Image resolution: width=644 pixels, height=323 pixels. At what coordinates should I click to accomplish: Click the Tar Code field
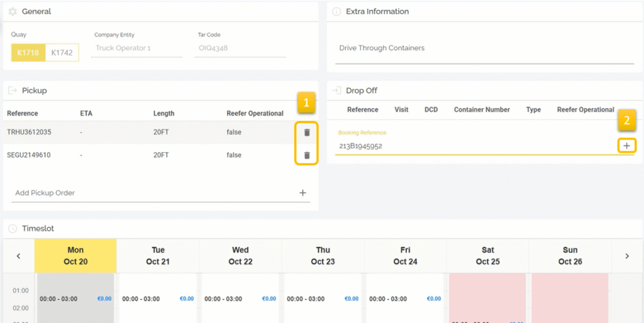pyautogui.click(x=240, y=48)
